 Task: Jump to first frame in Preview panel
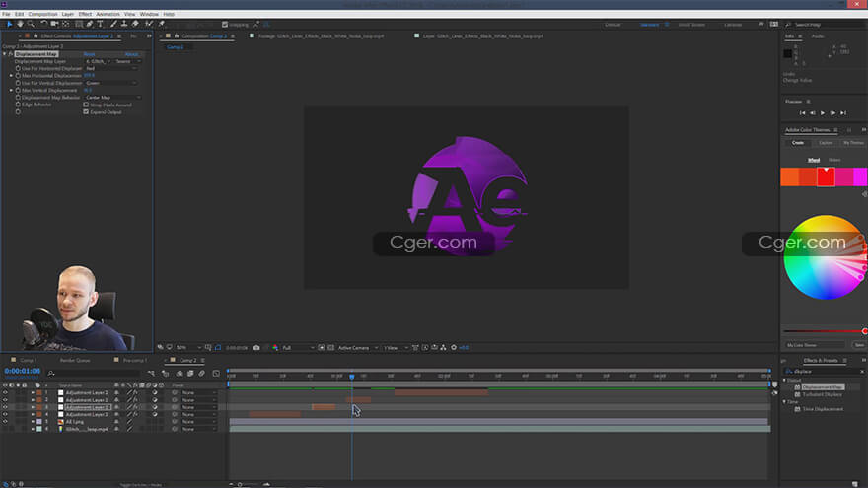(x=802, y=112)
